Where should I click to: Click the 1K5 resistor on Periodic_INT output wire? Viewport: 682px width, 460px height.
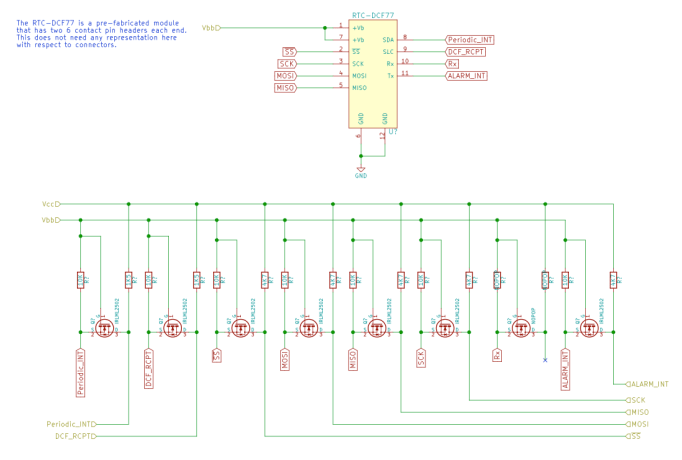click(x=129, y=280)
